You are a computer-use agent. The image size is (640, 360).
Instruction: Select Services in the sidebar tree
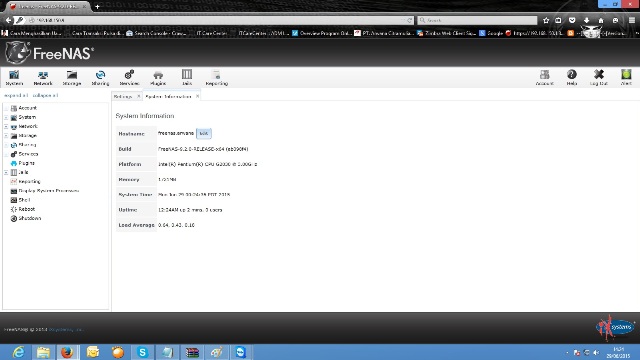[x=28, y=154]
